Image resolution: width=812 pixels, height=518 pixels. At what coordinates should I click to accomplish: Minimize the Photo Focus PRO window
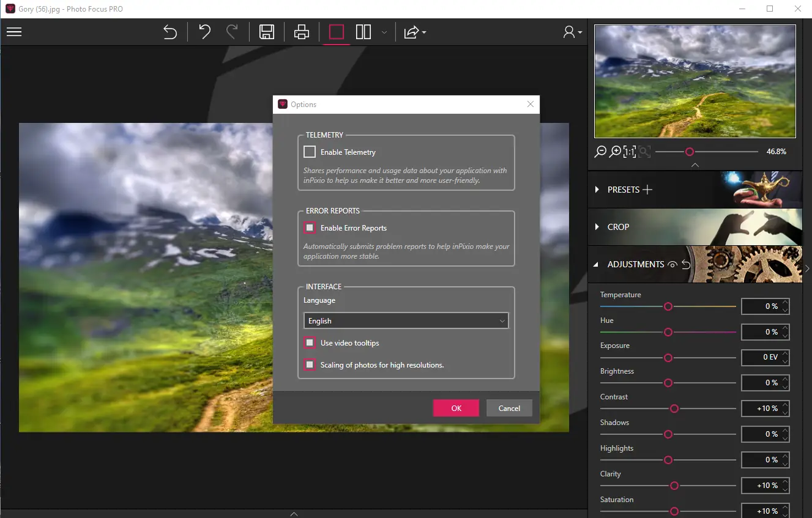(742, 9)
